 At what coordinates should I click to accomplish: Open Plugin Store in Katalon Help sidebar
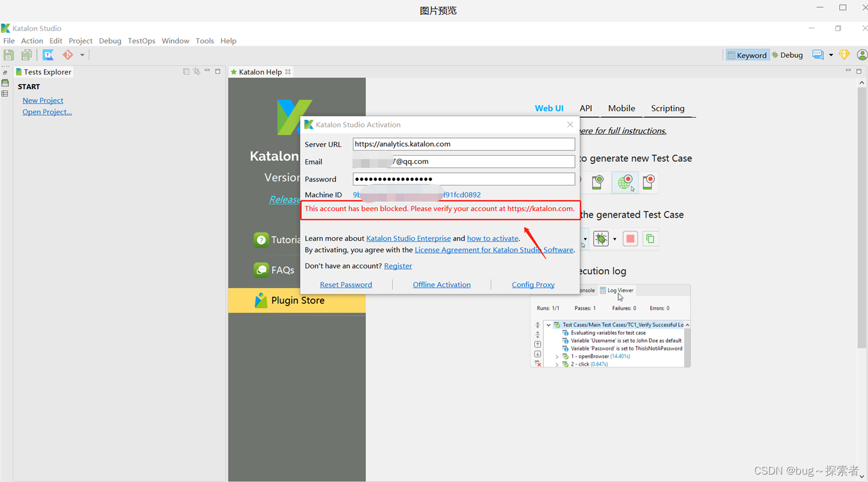click(x=297, y=301)
